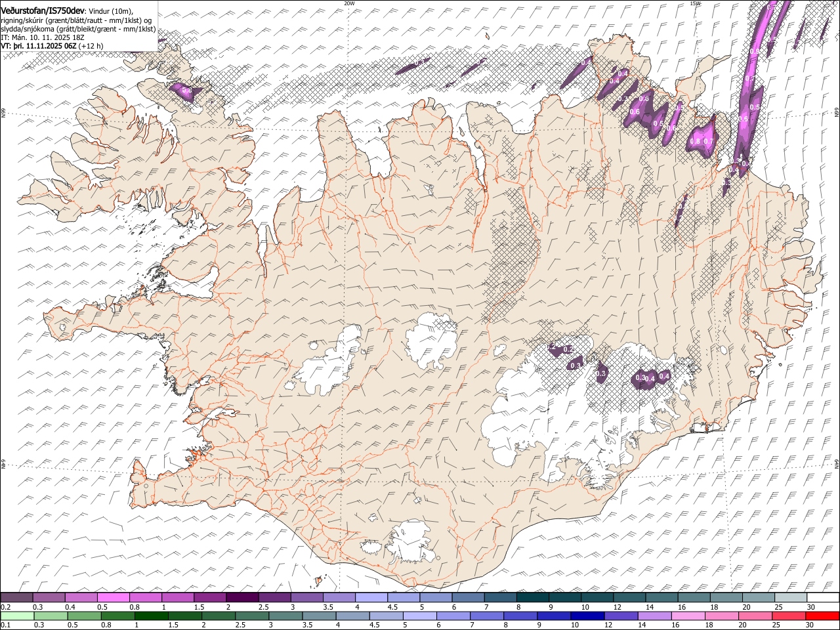The image size is (840, 630).
Task: Click the 'VT: þri. 11.11.2025 06Z' valid time
Action: click(x=39, y=46)
